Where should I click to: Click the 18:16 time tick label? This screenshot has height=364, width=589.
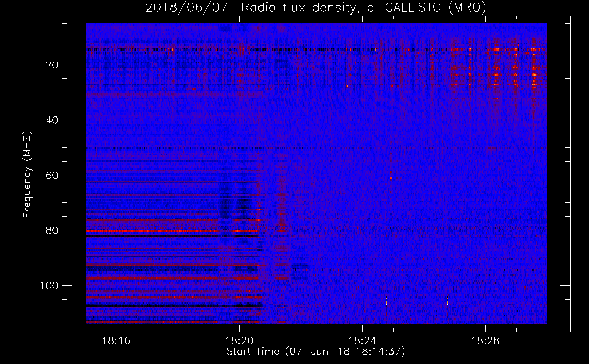click(x=116, y=341)
